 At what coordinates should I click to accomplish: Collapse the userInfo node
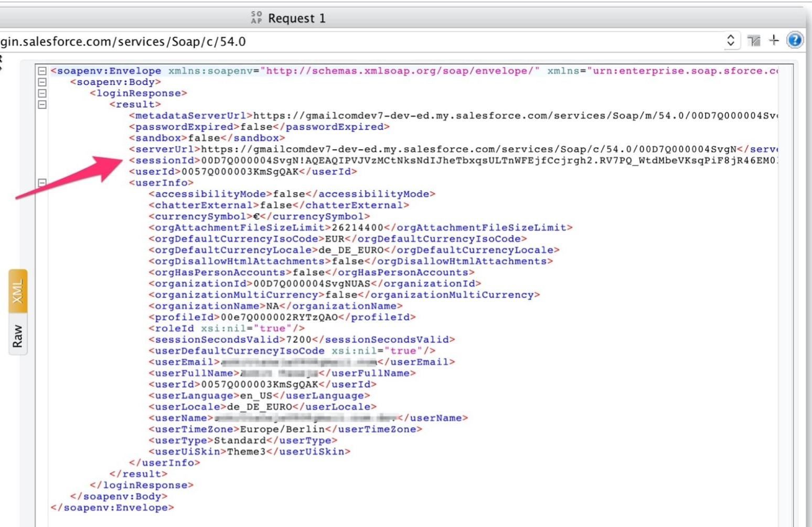click(x=42, y=182)
